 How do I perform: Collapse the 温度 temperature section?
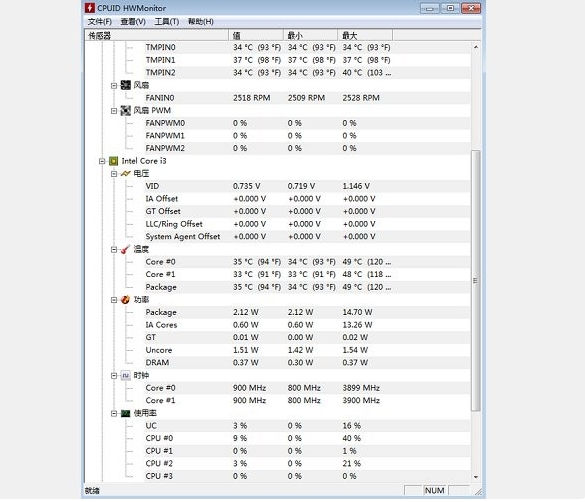coord(114,250)
